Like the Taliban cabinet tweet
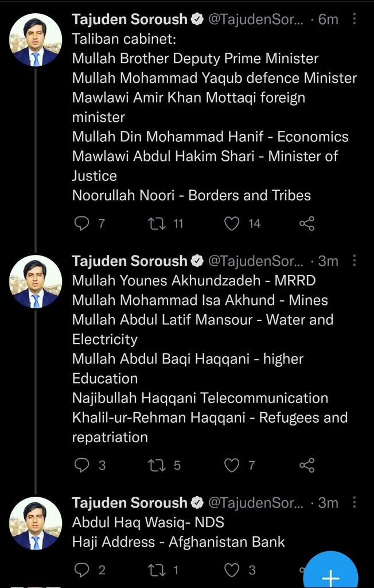 pyautogui.click(x=232, y=223)
